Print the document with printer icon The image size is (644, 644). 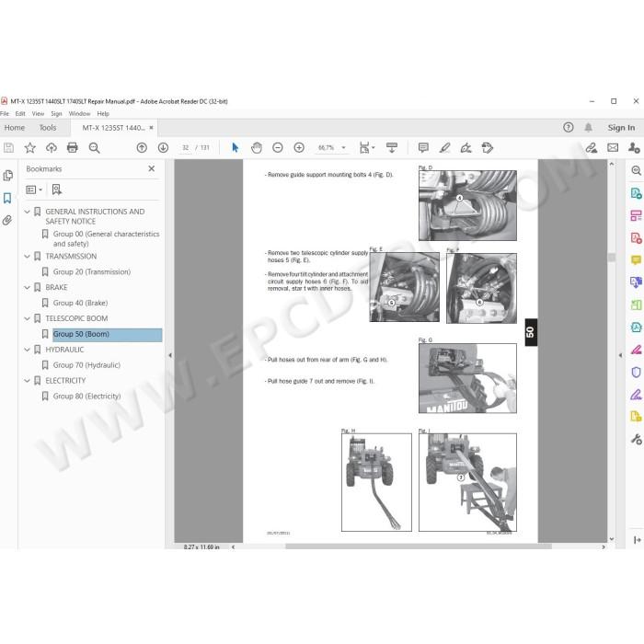73,147
